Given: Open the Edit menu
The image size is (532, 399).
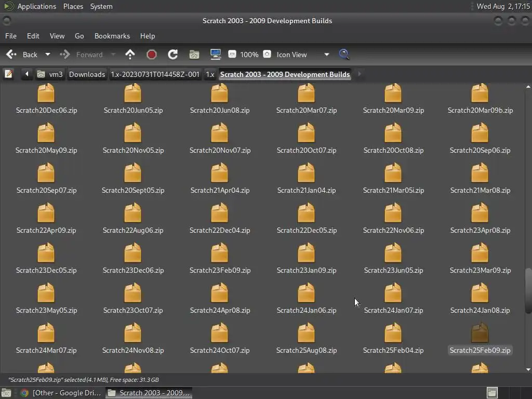Looking at the screenshot, I should tap(33, 36).
